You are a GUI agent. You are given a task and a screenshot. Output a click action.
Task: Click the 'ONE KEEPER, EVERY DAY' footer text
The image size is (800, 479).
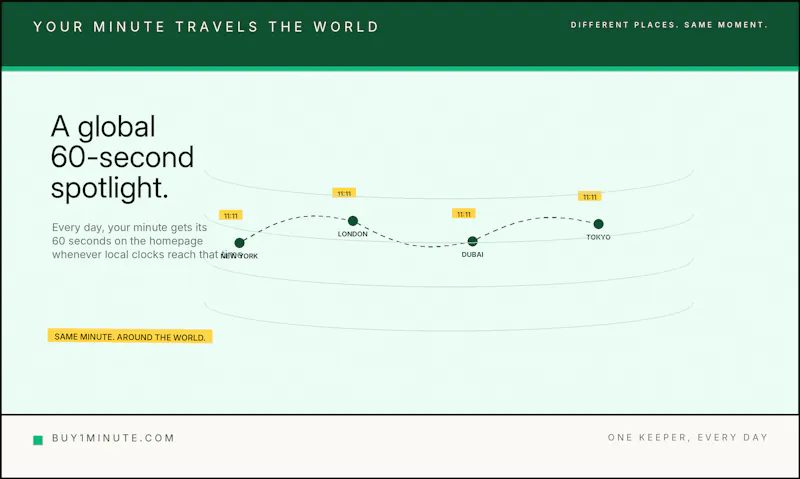(x=688, y=437)
